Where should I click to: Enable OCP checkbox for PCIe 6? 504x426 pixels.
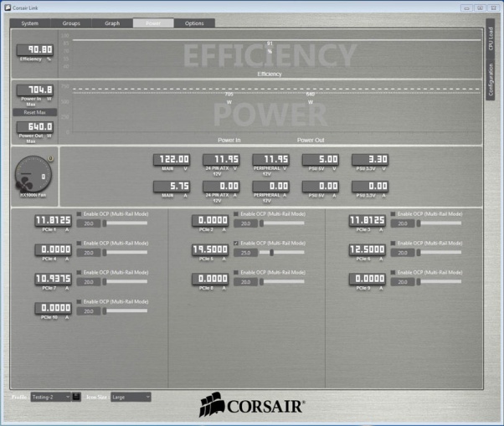tap(393, 243)
